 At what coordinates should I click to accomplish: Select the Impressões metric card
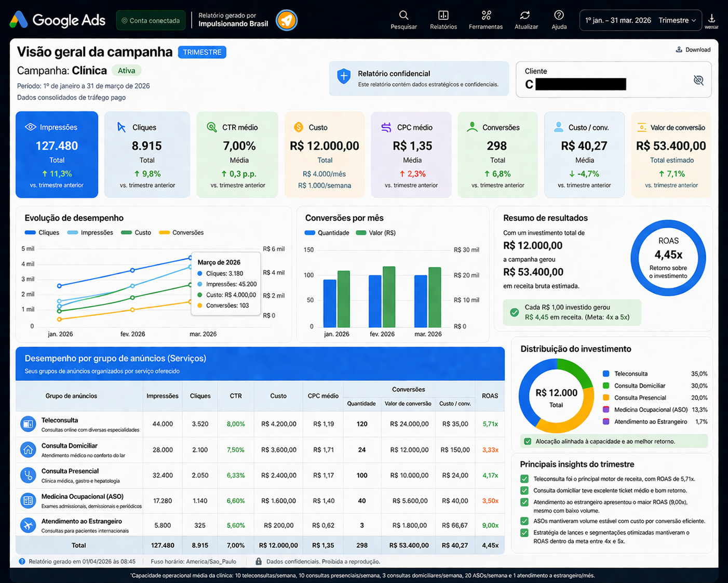(x=57, y=155)
